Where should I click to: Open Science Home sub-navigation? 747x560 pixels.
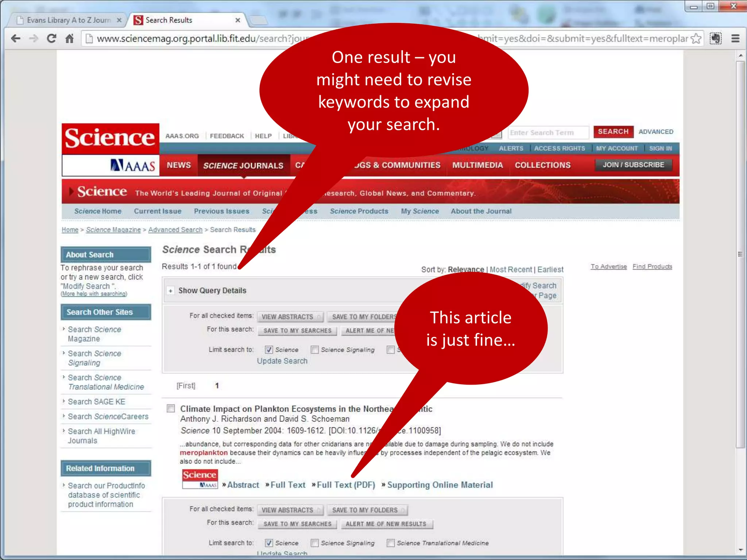click(98, 211)
